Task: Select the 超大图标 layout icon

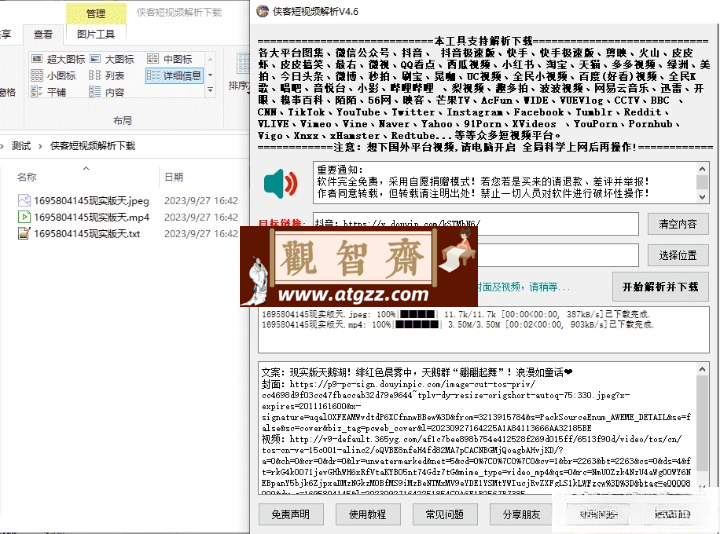Action: 37,59
